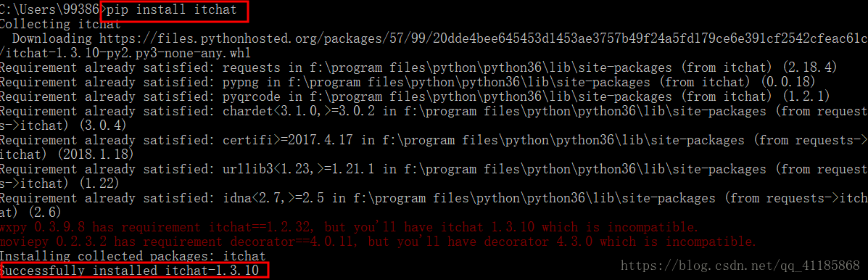Click the 'pip install itchat' command text

(172, 9)
